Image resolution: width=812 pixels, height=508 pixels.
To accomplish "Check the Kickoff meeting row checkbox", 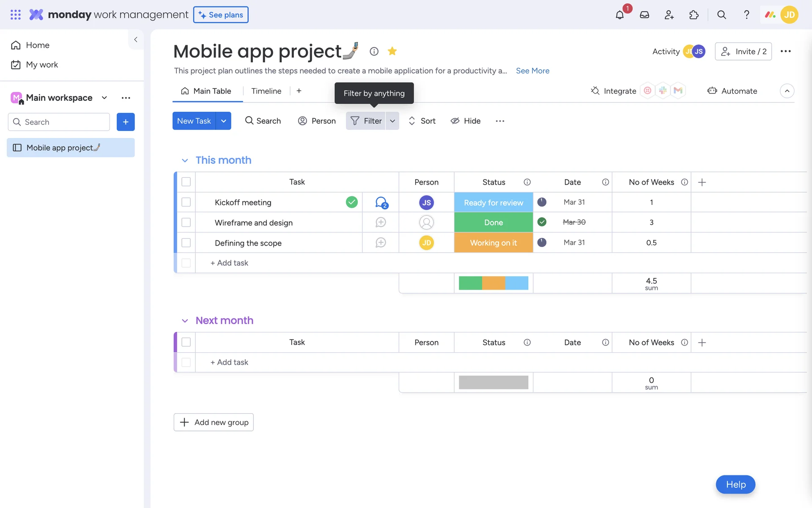I will [186, 202].
